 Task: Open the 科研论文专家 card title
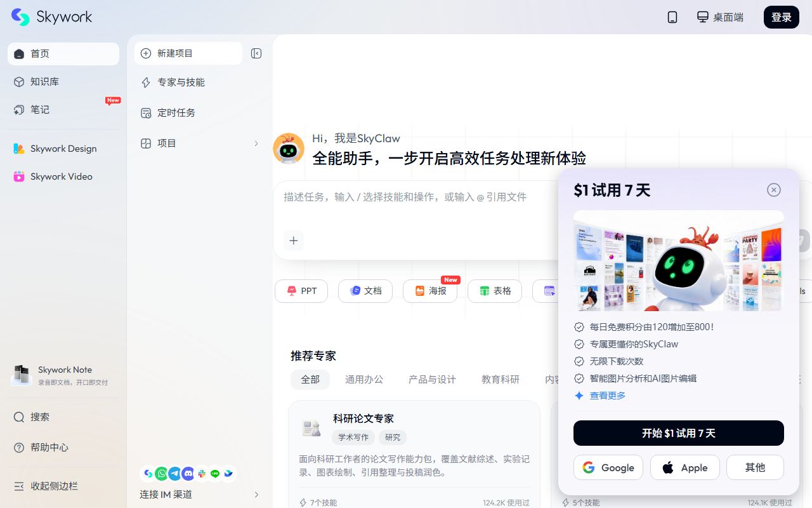[x=363, y=418]
